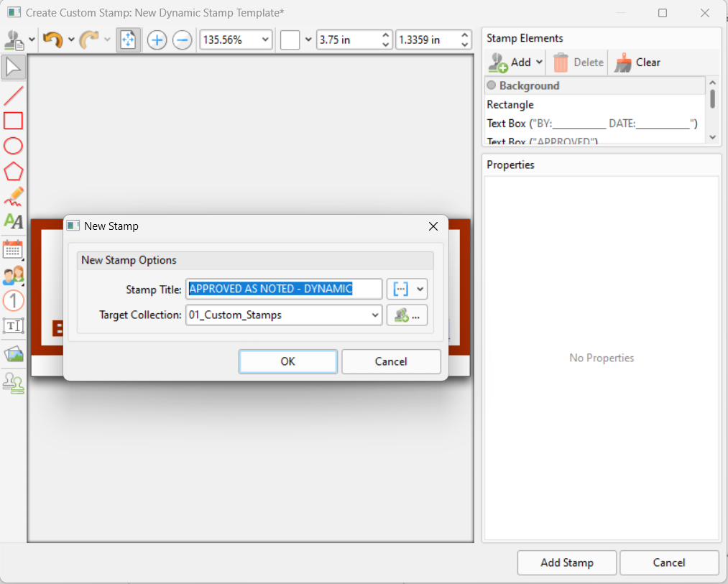This screenshot has width=728, height=584.
Task: Open the Target Collection dropdown
Action: (374, 315)
